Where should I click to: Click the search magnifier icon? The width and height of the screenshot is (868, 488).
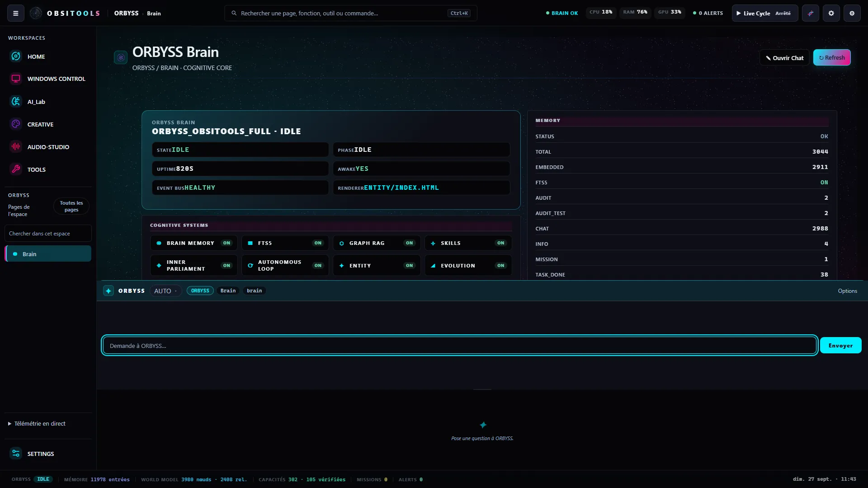click(234, 13)
